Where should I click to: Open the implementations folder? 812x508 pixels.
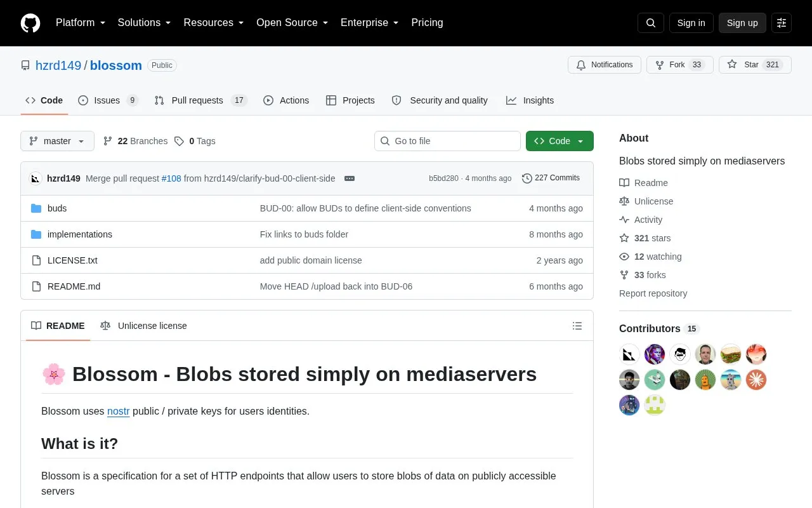pos(80,234)
